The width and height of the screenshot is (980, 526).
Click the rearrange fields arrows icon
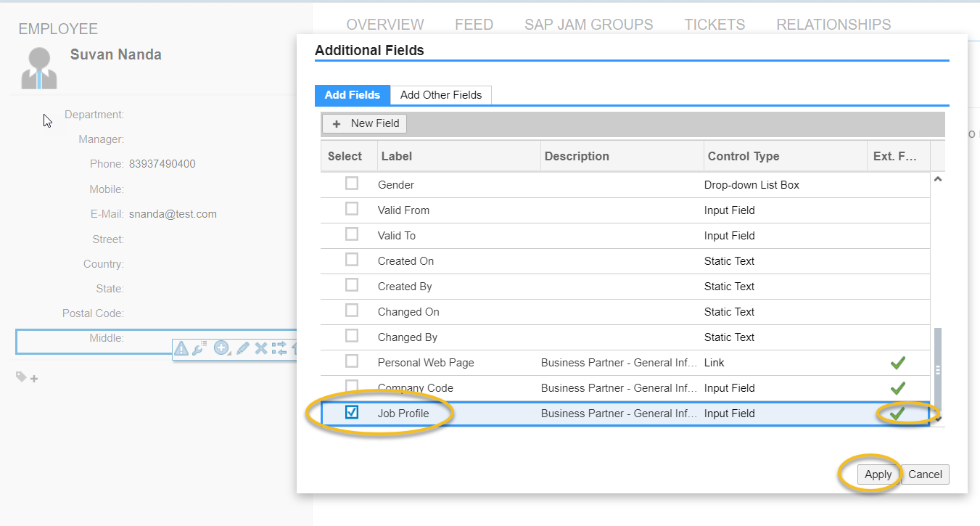click(x=279, y=348)
